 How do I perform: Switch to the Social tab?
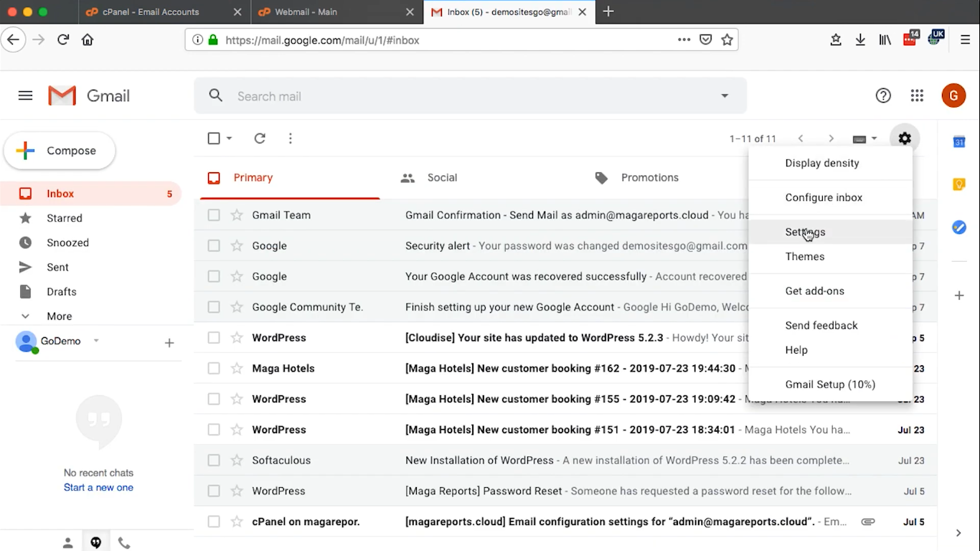[x=428, y=177]
